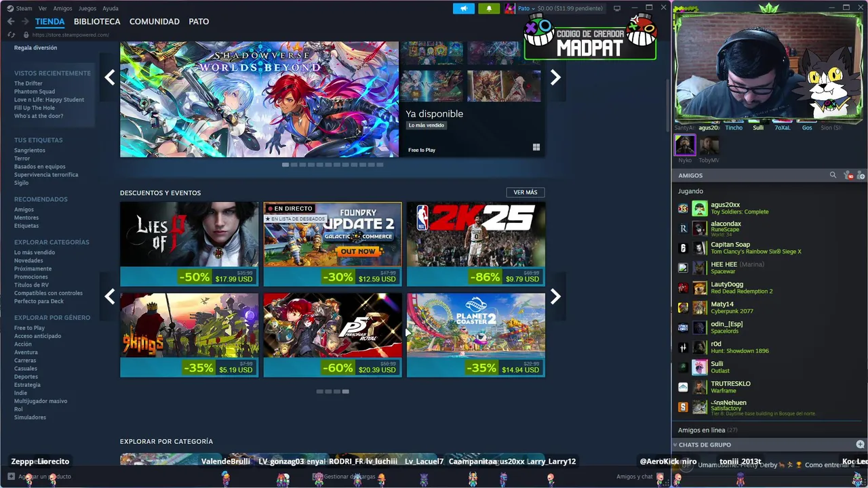Click Rainbow Six icon beside Capitan Soap
Viewport: 868px width, 488px height.
(x=683, y=248)
